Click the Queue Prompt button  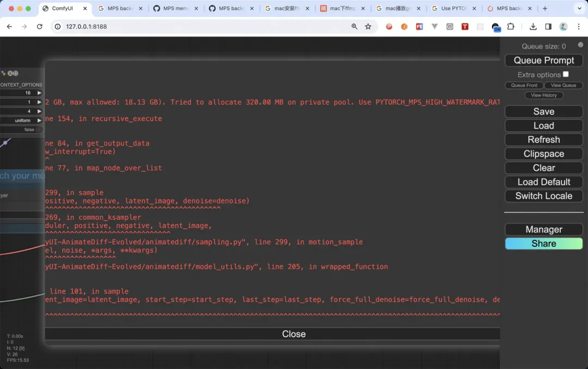[x=543, y=61]
